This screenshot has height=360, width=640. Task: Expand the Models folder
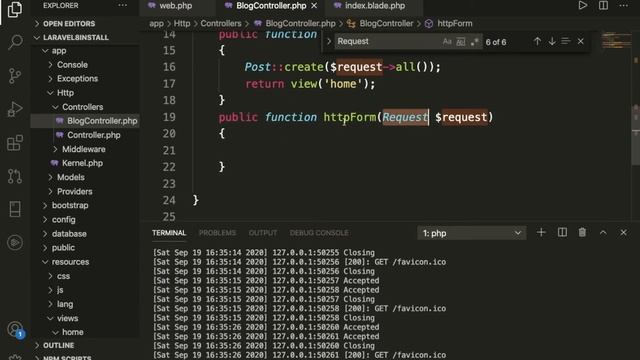(x=71, y=178)
